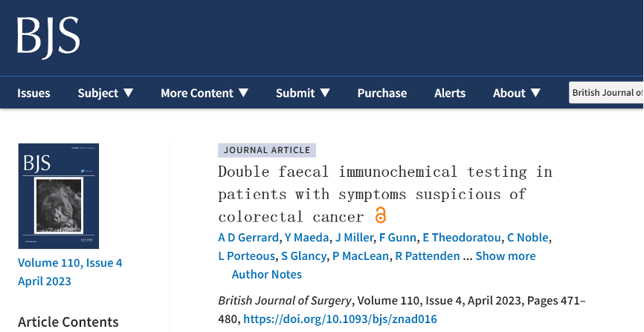Go to the Issues page

pos(33,93)
